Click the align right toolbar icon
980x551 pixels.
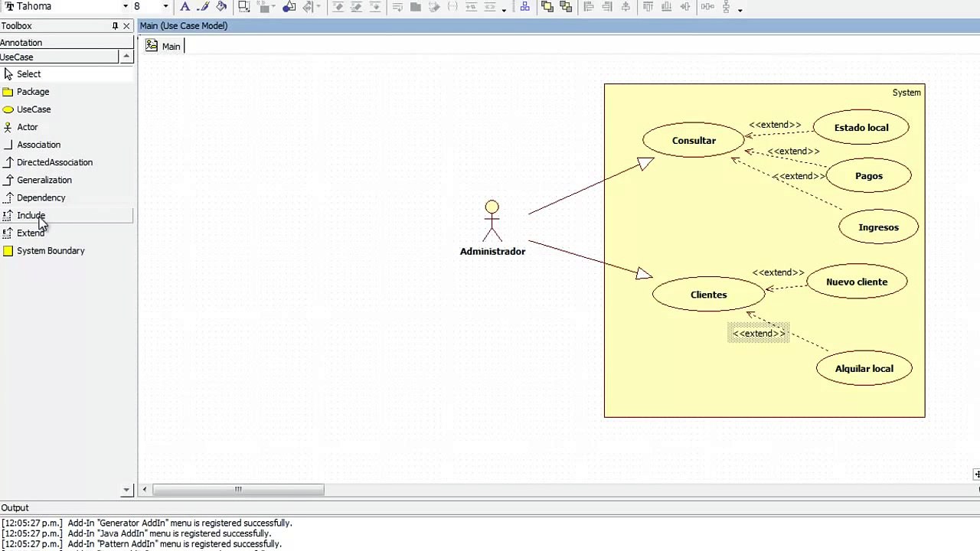click(x=607, y=7)
